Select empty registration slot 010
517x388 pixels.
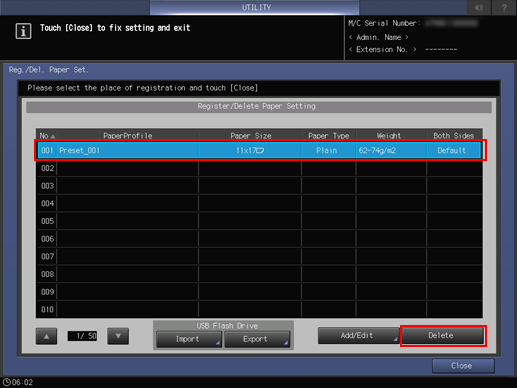pos(259,309)
